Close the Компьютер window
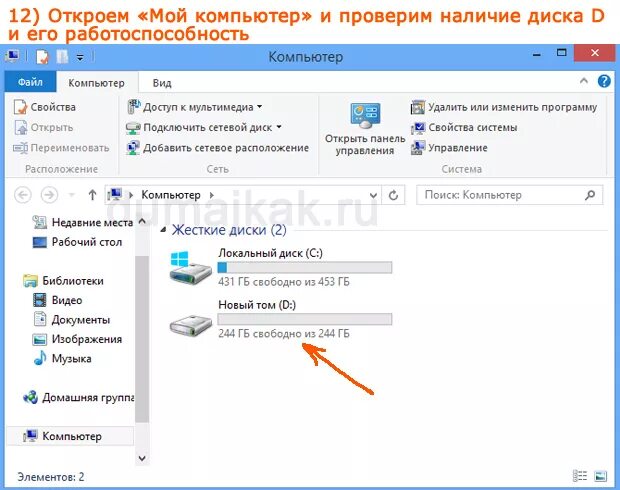620x490 pixels. [x=594, y=53]
